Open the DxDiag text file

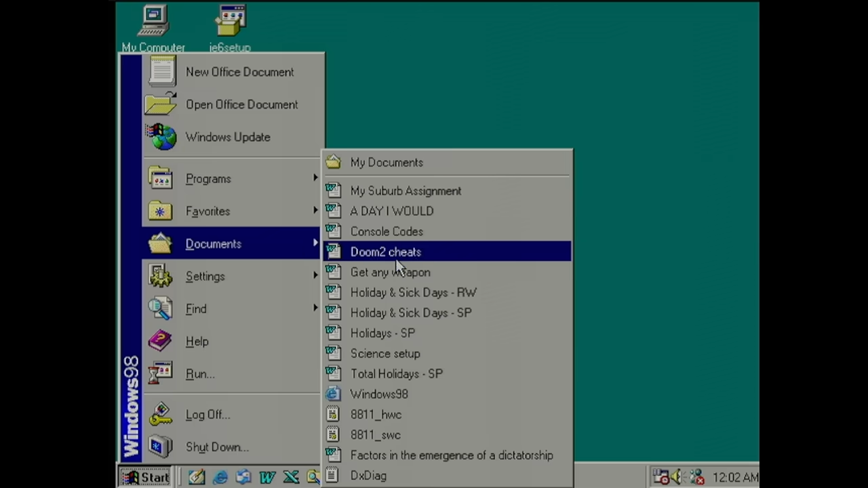click(447, 476)
